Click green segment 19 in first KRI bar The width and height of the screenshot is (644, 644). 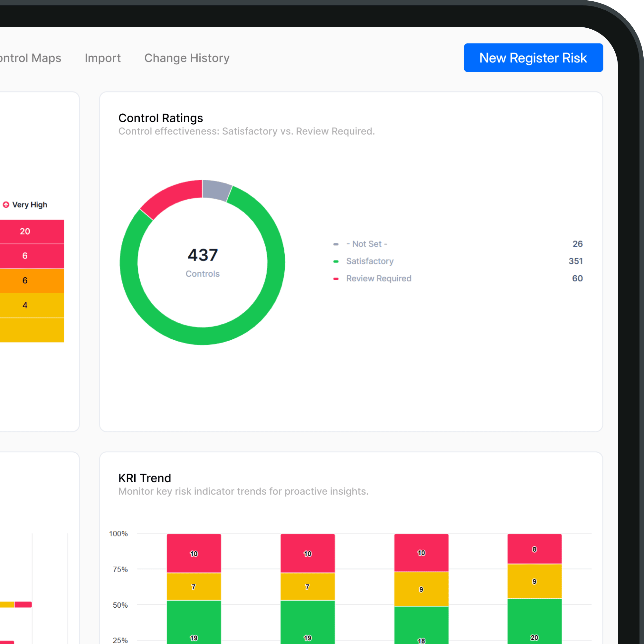pyautogui.click(x=194, y=622)
